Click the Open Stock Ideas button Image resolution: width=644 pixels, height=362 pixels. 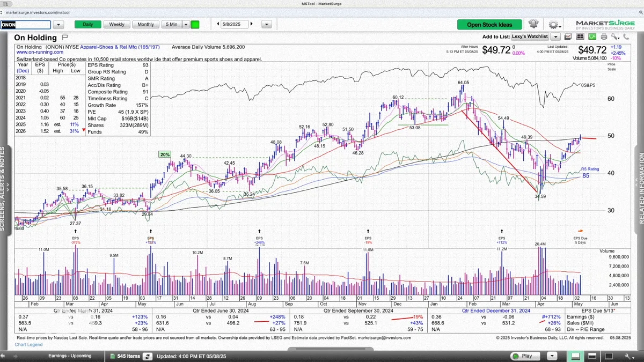[489, 24]
